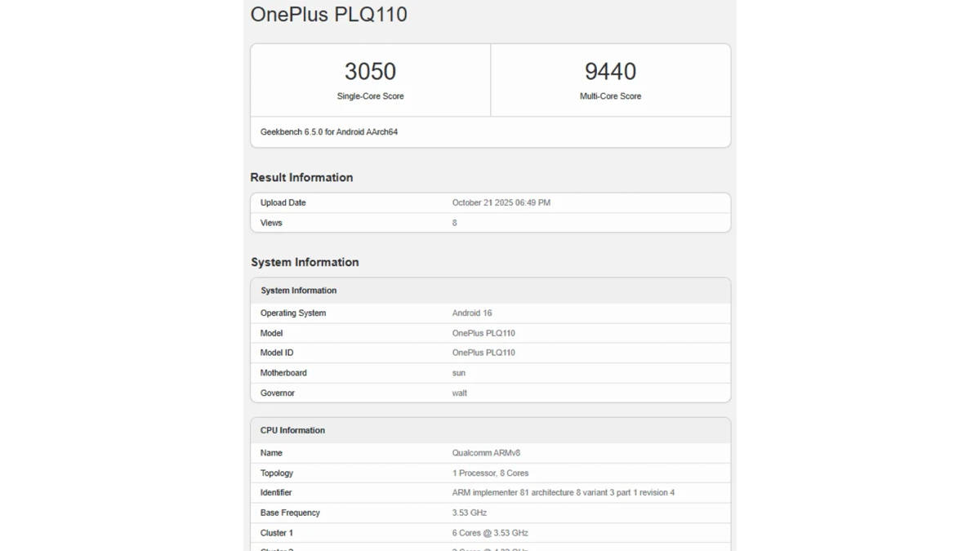
Task: Click the System Information table header row
Action: 490,291
